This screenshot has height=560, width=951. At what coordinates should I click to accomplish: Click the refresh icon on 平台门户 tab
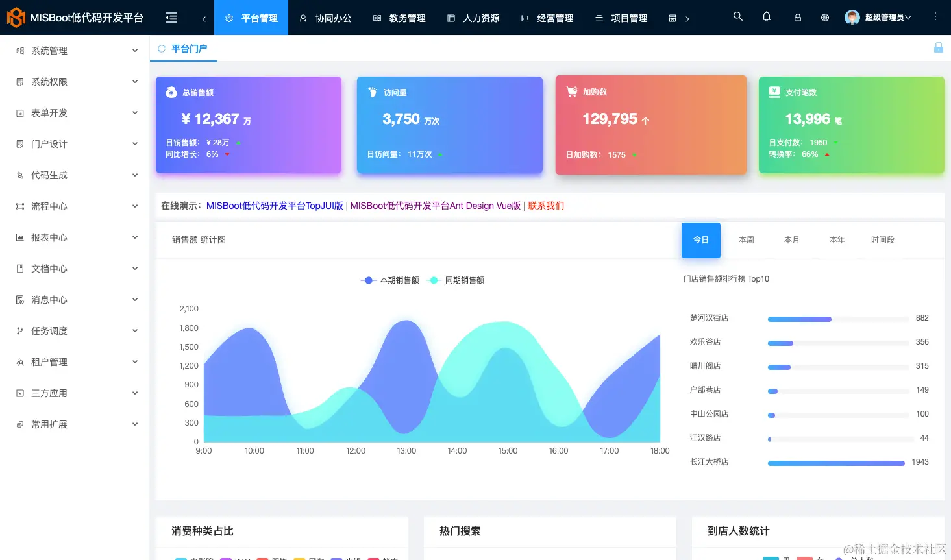point(162,49)
